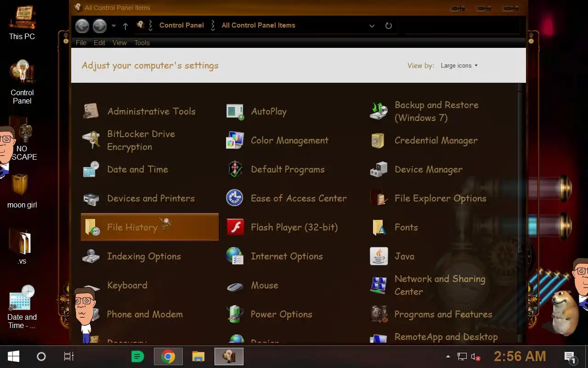Open the green chat app on taskbar
Screen dimensions: 588x368
pos(137,356)
